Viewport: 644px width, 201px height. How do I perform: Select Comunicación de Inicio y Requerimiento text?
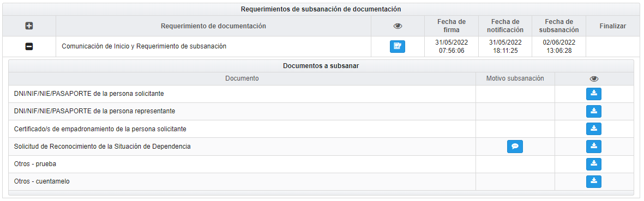pyautogui.click(x=144, y=46)
